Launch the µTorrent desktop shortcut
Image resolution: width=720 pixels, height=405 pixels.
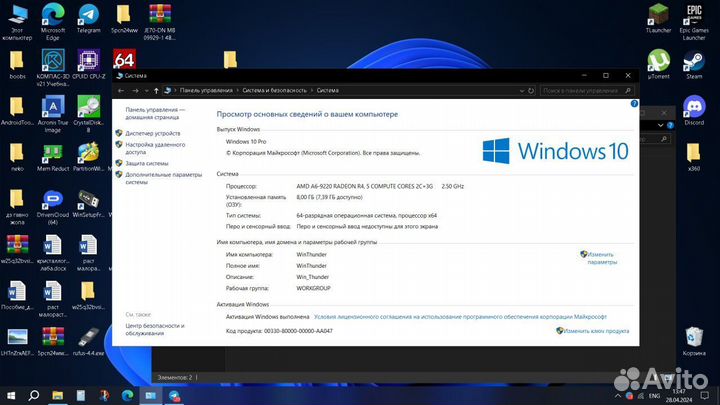(658, 64)
